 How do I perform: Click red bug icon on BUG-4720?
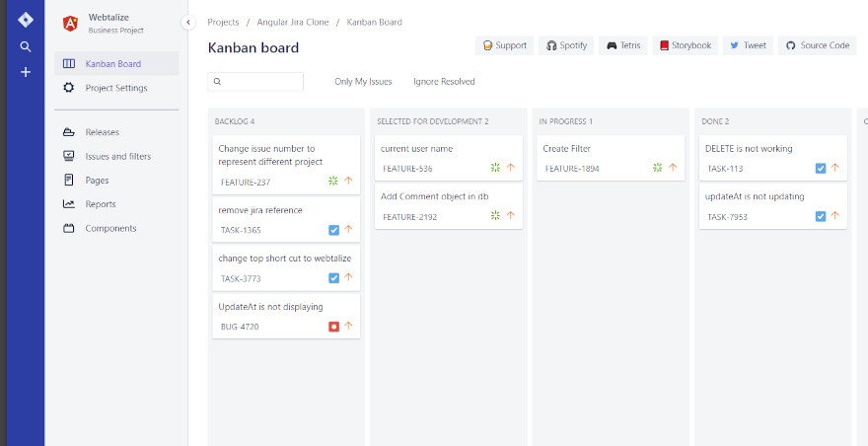[x=333, y=327]
